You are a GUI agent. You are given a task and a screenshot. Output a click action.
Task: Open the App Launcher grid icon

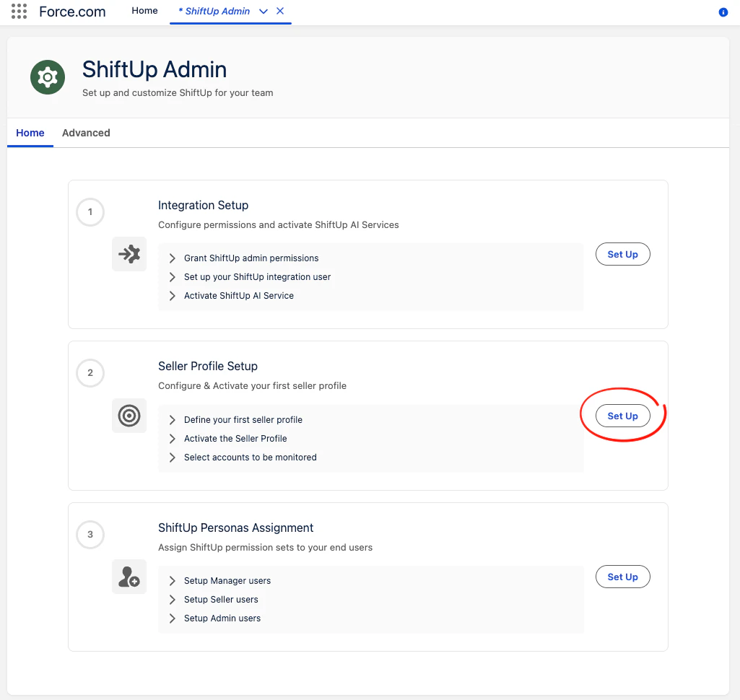[x=19, y=12]
